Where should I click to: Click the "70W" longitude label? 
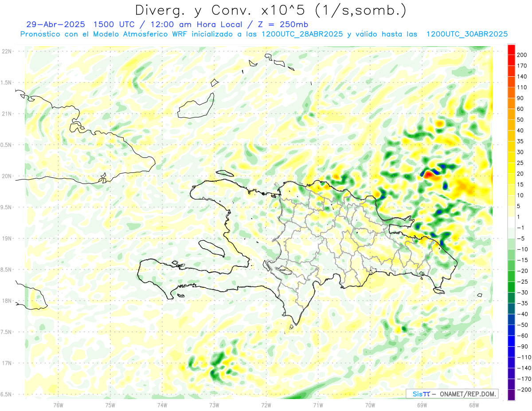[370, 405]
